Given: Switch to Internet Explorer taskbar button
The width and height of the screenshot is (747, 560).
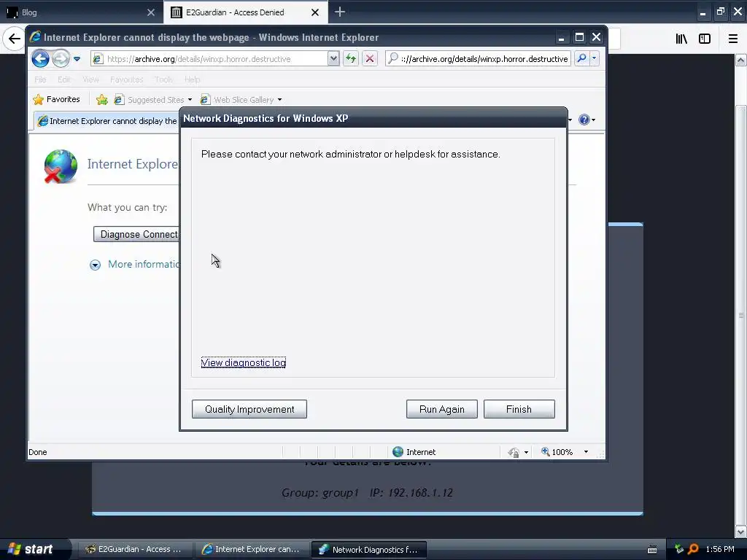Looking at the screenshot, I should [251, 549].
